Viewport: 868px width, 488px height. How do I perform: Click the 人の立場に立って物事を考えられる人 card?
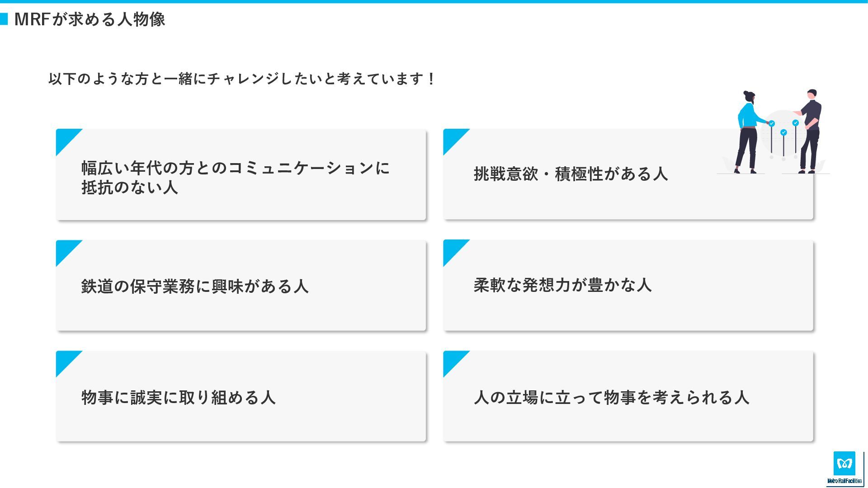(628, 396)
